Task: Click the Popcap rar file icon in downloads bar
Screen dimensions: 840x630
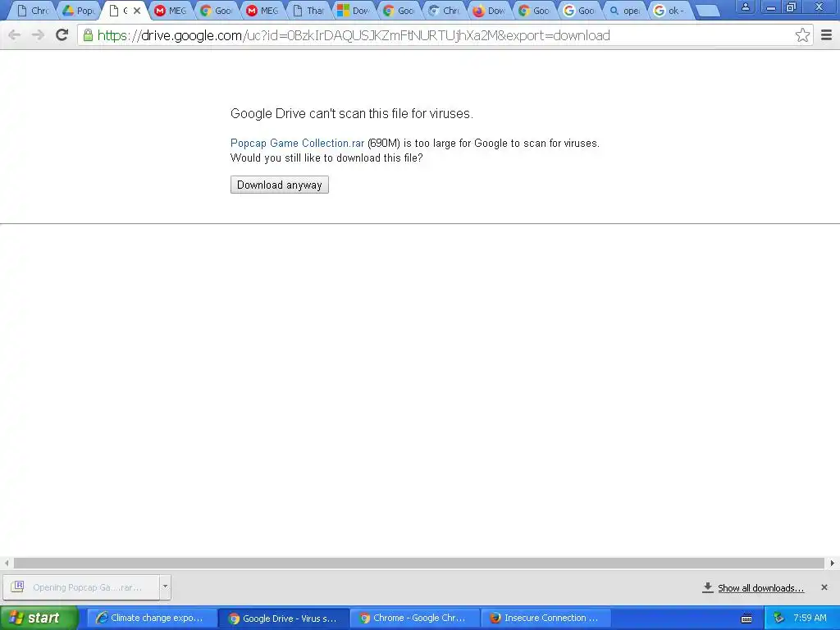Action: pos(18,587)
